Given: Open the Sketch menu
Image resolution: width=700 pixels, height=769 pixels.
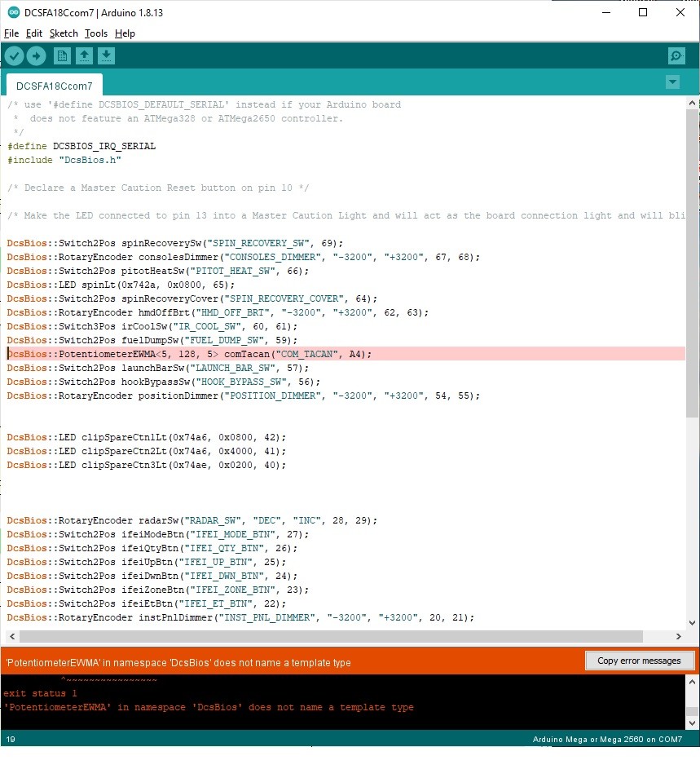Looking at the screenshot, I should pyautogui.click(x=64, y=33).
